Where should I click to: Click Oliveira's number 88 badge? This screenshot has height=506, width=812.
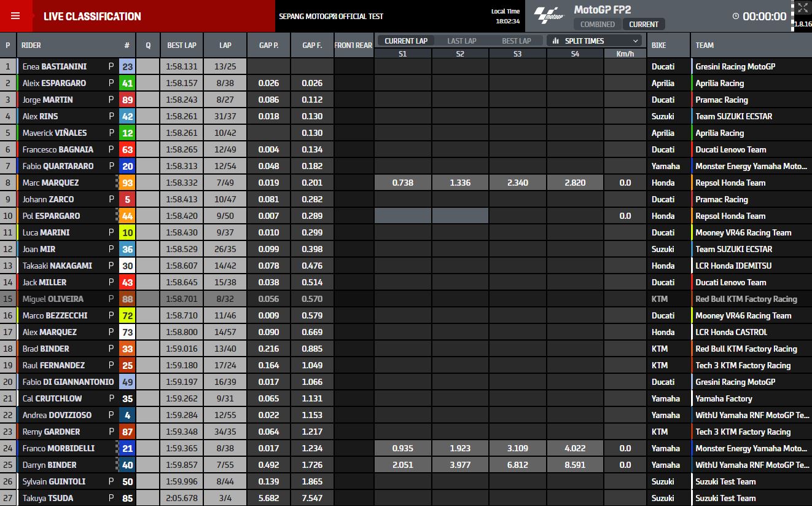click(127, 299)
